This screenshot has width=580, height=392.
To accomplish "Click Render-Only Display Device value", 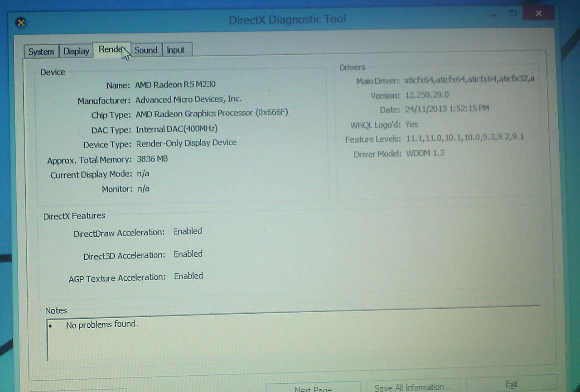I will point(186,143).
